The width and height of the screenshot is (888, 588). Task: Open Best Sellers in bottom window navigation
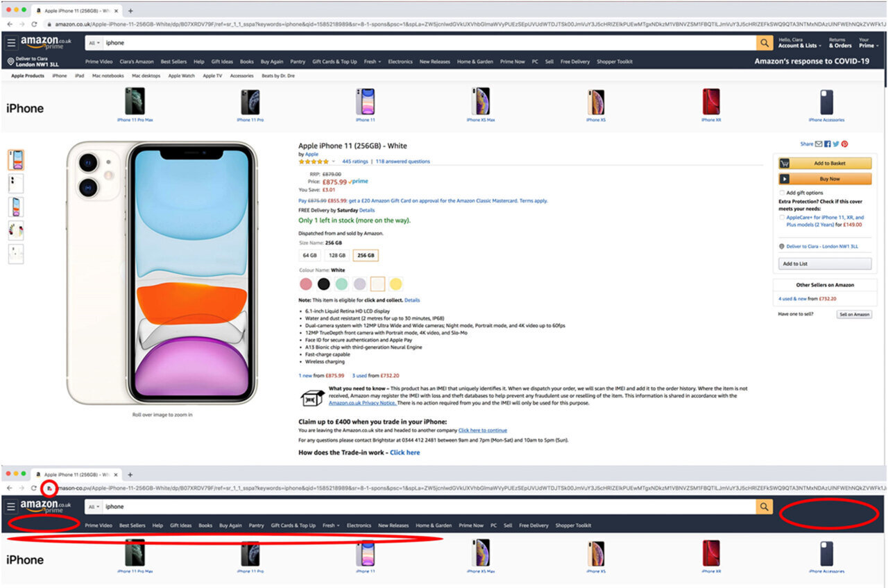(x=133, y=526)
